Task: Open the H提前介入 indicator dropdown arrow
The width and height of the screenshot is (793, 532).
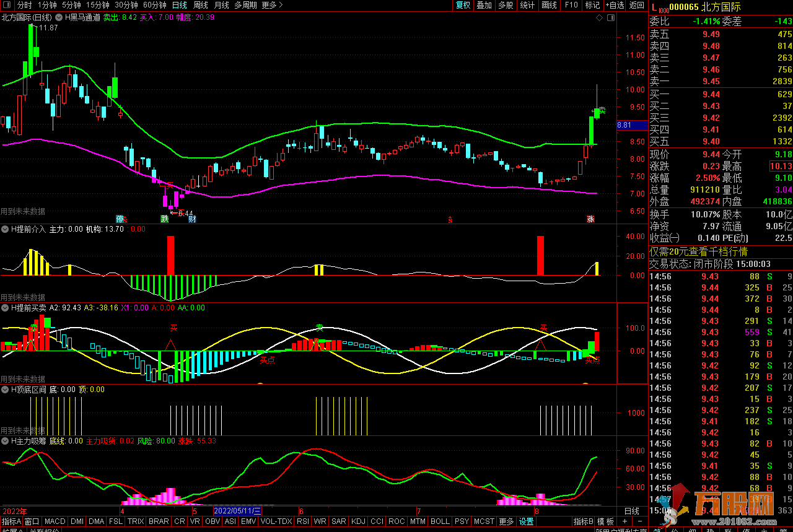Action: (6, 229)
